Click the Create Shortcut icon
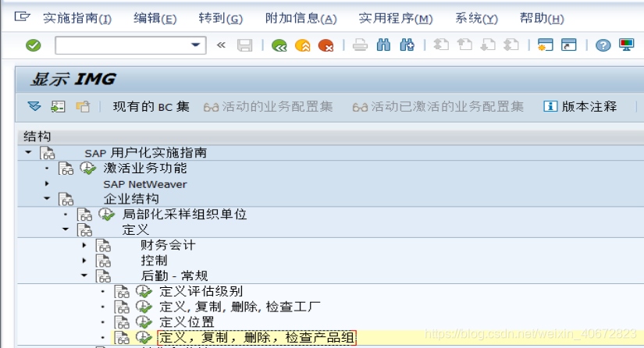The width and height of the screenshot is (644, 348). (569, 44)
